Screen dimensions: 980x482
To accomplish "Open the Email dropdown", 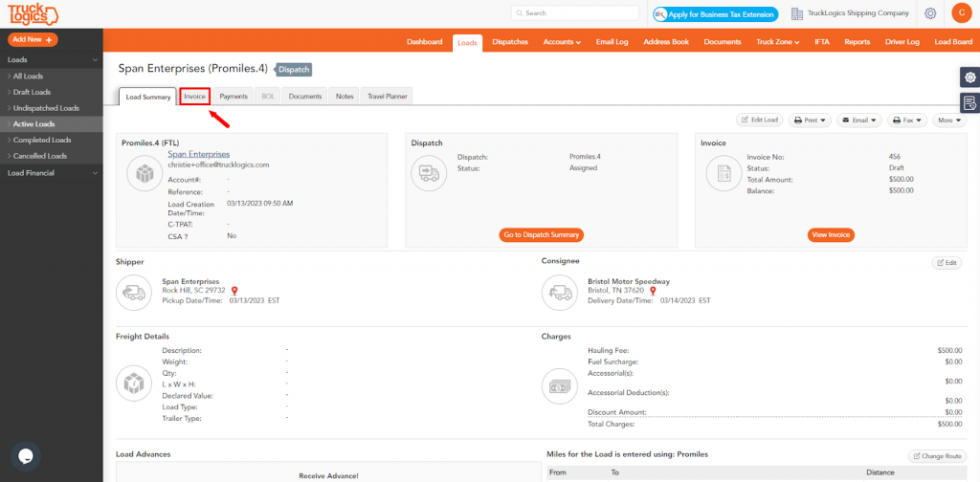I will 858,120.
